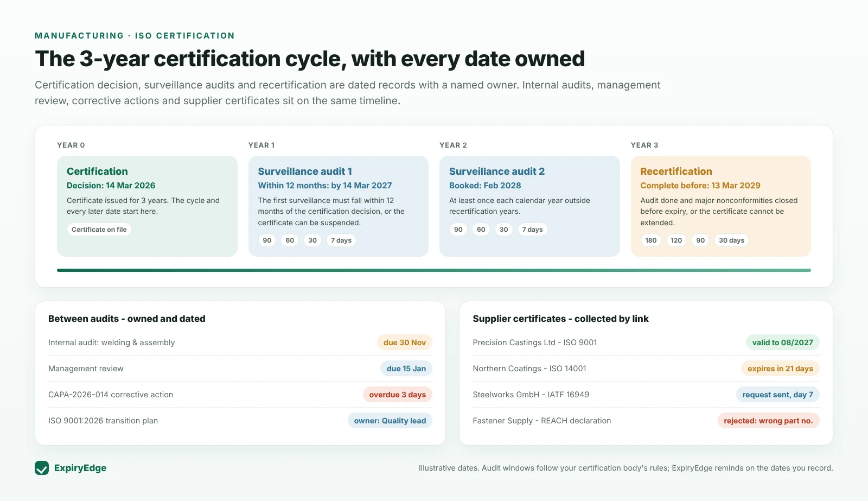
Task: Select the 7 days reminder under Surveillance audit 1
Action: pos(341,240)
